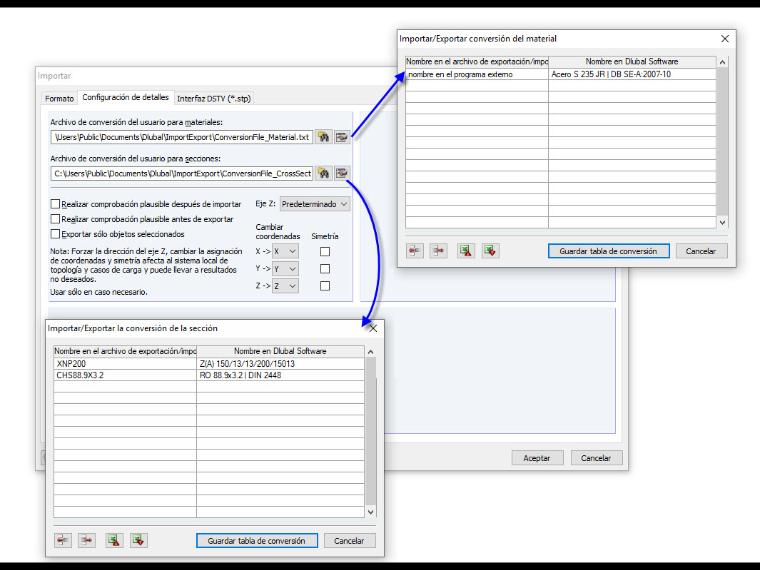The height and width of the screenshot is (570, 760).
Task: Delete row icon in section conversion dialog
Action: (x=87, y=540)
